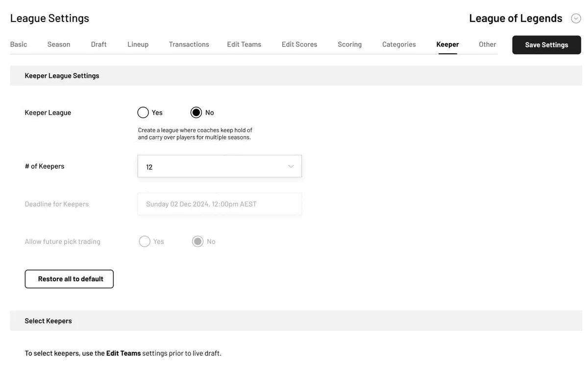Select the Lineup tab
Image resolution: width=588 pixels, height=387 pixels.
(138, 44)
